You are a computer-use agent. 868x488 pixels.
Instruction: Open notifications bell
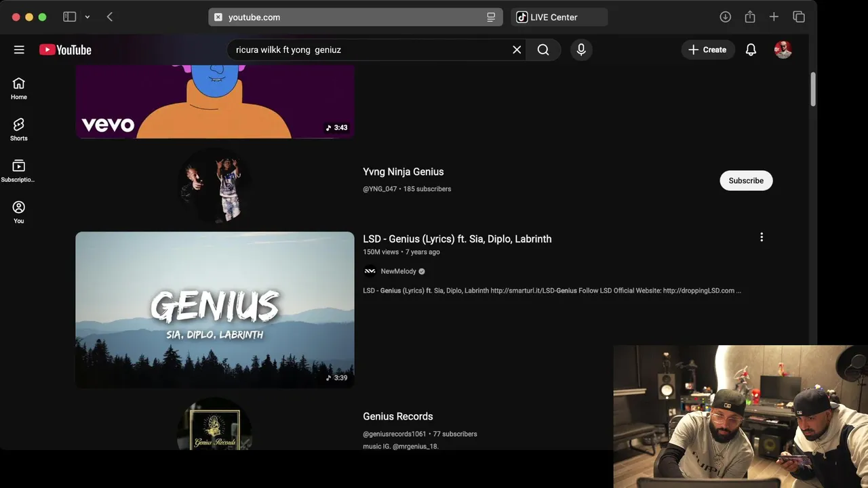click(751, 49)
